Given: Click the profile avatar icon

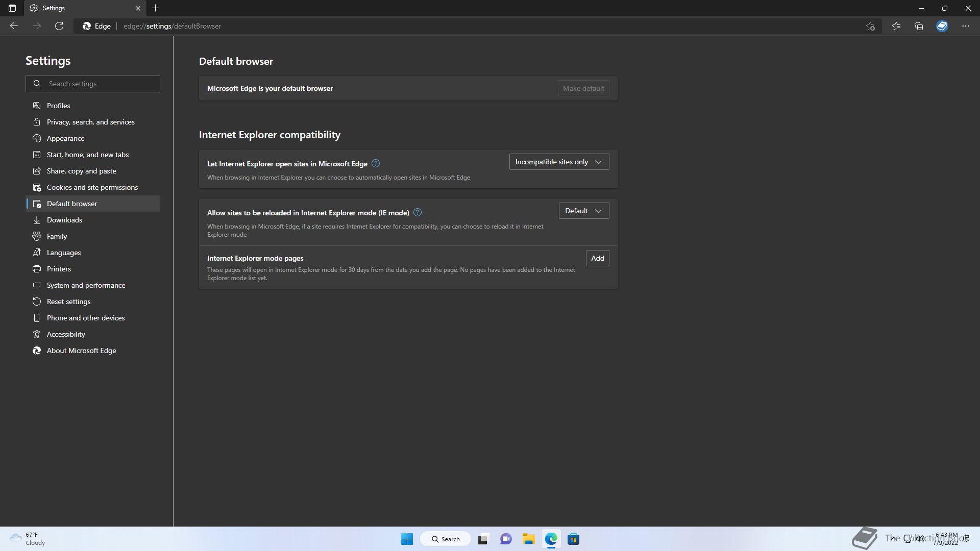Looking at the screenshot, I should 942,26.
